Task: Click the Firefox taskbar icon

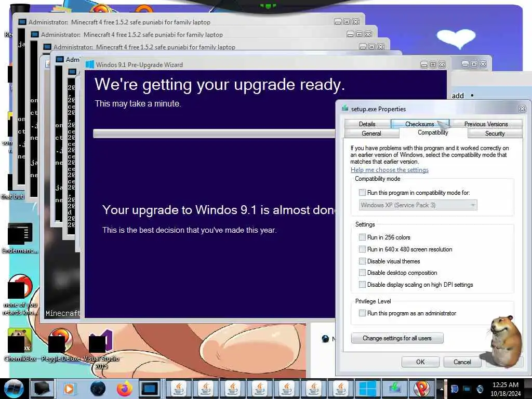Action: coord(124,389)
